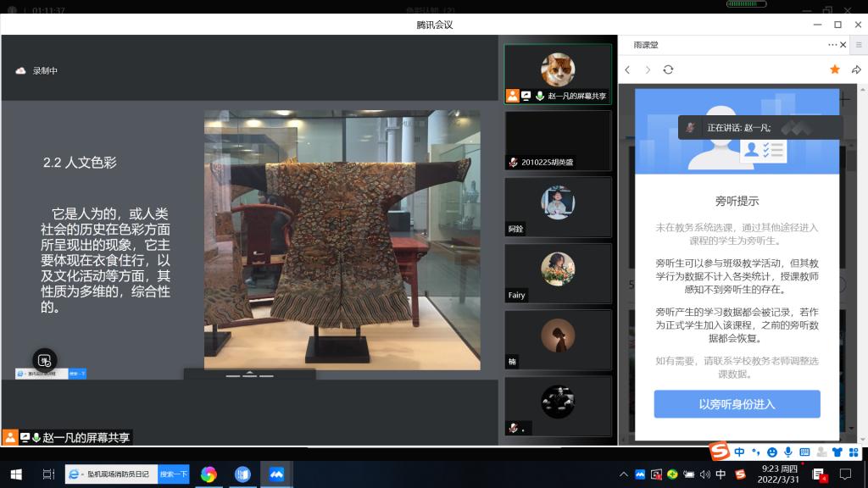Toggle Sogou voice input microphone
Image resolution: width=868 pixels, height=488 pixels.
click(x=788, y=452)
